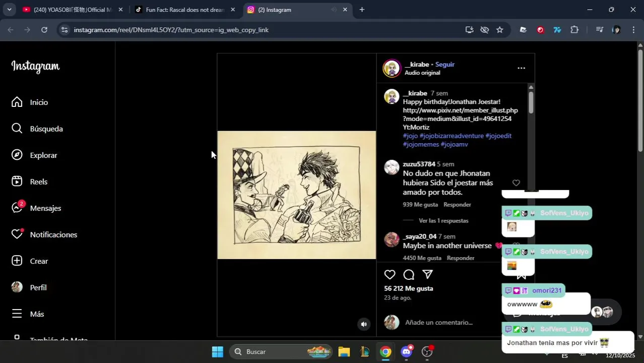Click Audio original link
This screenshot has width=644, height=363.
click(x=422, y=73)
